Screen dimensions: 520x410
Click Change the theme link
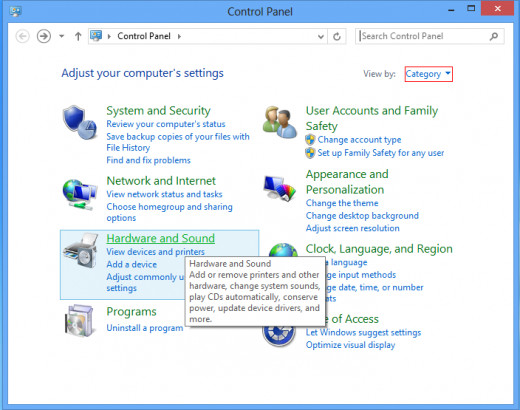342,203
